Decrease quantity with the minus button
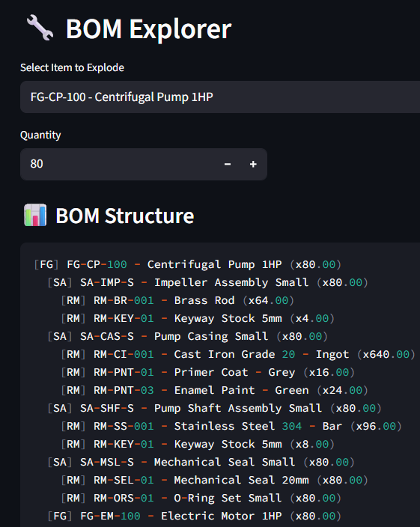Viewport: 420px width, 527px height. point(228,164)
